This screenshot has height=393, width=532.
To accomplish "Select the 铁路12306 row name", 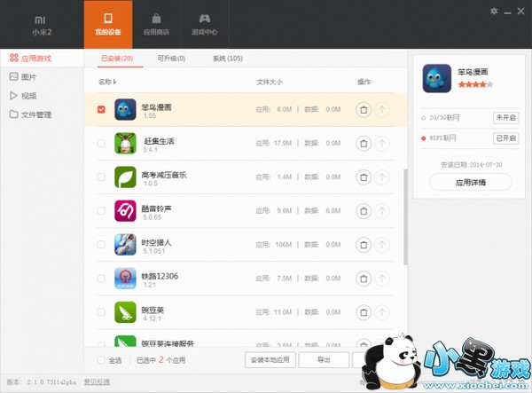I will (x=160, y=276).
